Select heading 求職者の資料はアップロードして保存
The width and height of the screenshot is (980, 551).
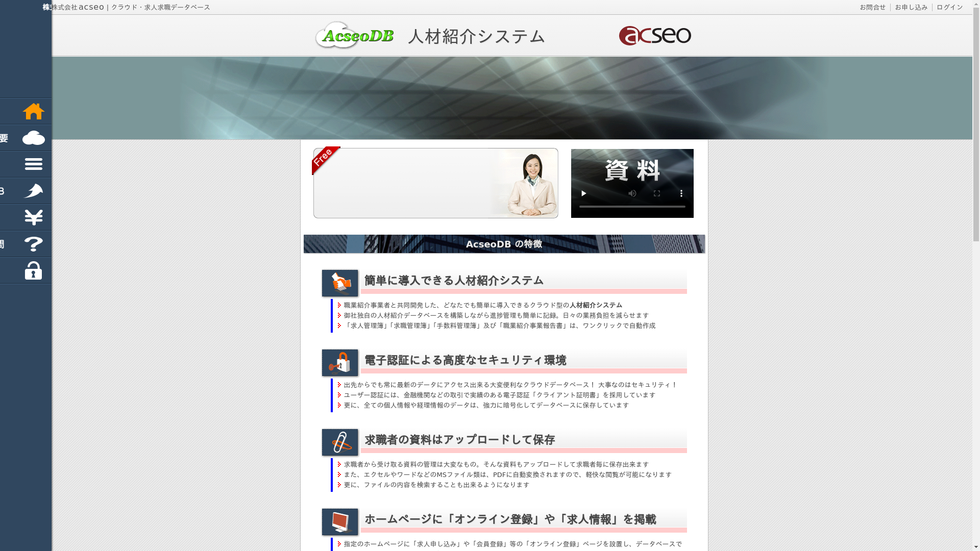tap(459, 440)
